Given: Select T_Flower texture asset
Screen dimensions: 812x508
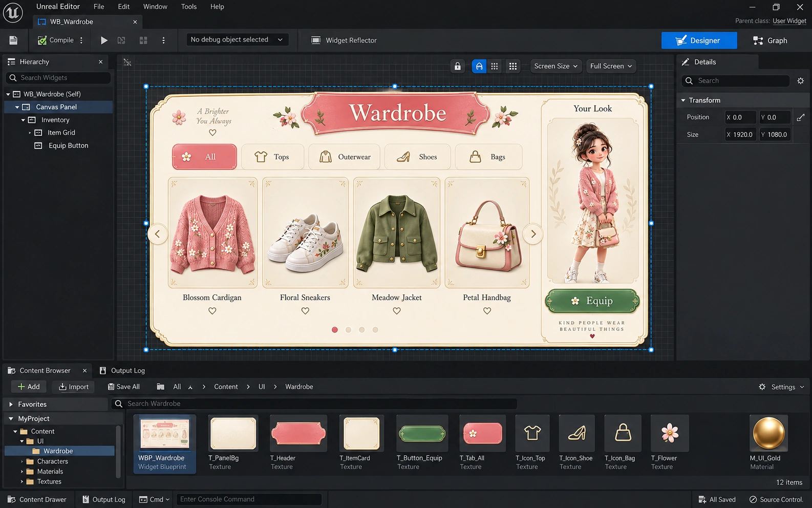Looking at the screenshot, I should click(x=670, y=443).
